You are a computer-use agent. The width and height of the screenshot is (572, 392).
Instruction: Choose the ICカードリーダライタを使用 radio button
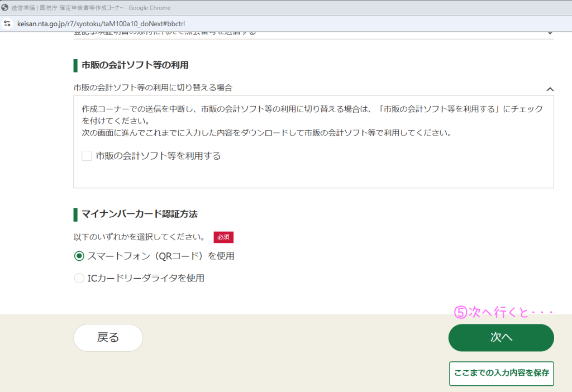click(x=79, y=278)
